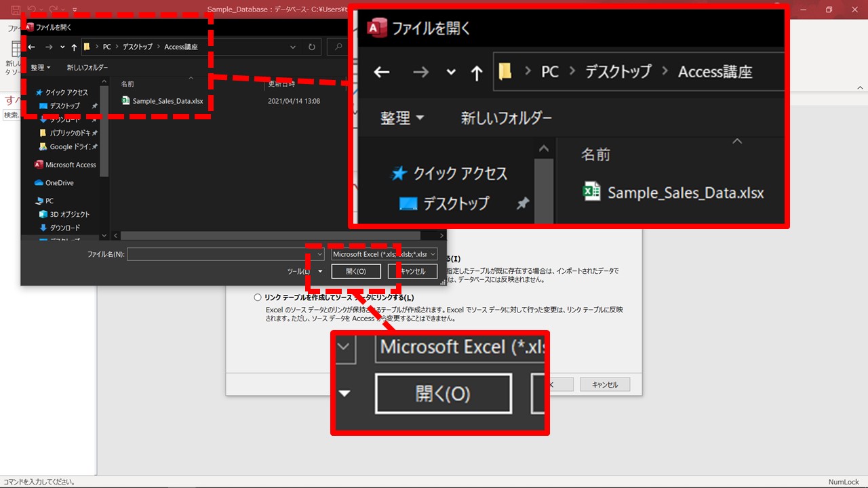Open Google ドライブ shortcut in sidebar
The image size is (868, 488).
(69, 147)
